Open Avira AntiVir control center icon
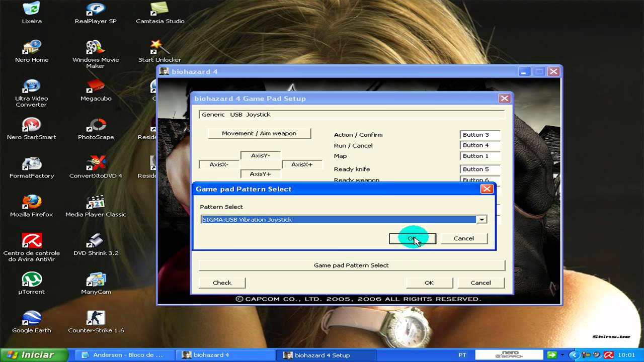This screenshot has height=362, width=644. [32, 247]
